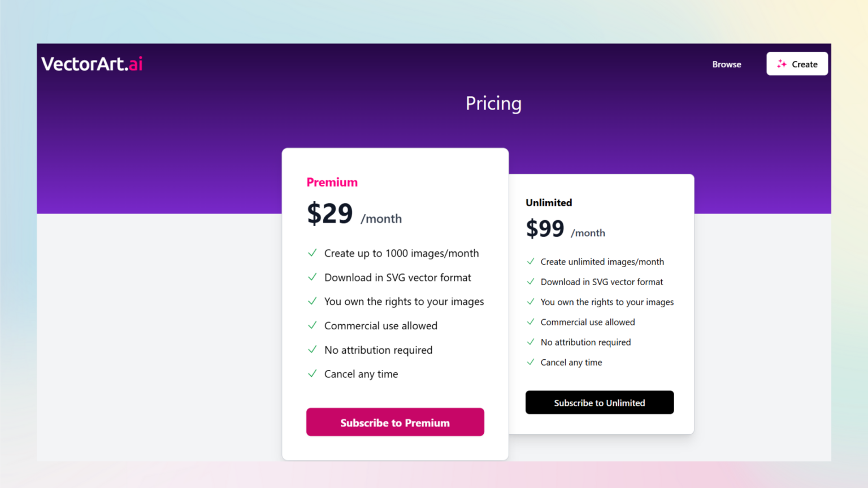This screenshot has height=488, width=868.
Task: Subscribe to the Unlimited plan
Action: point(600,402)
